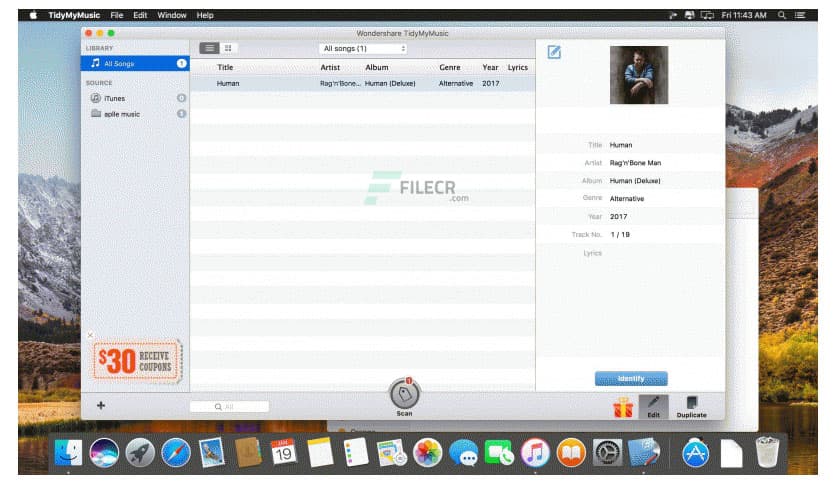Open Calendar showing 19 in dock

point(283,453)
